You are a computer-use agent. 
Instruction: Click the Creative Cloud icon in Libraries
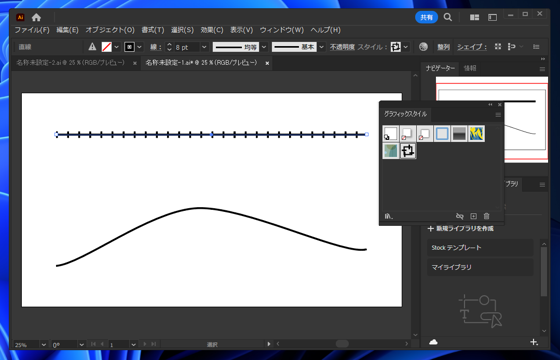point(433,342)
